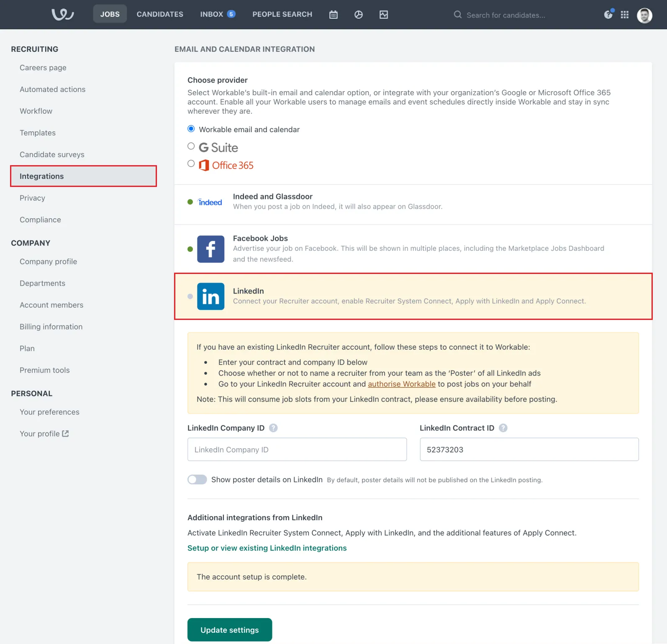Click the G Suite logo

tap(218, 148)
